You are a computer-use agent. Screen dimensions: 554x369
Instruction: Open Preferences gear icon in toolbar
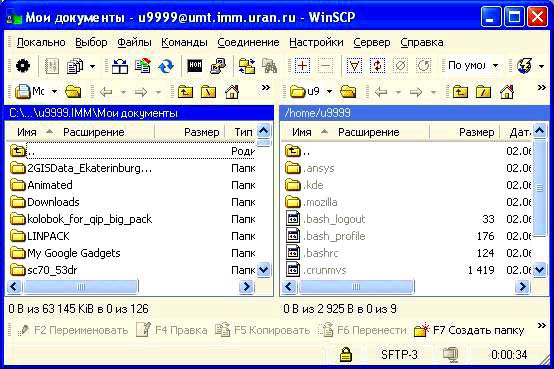[x=23, y=66]
